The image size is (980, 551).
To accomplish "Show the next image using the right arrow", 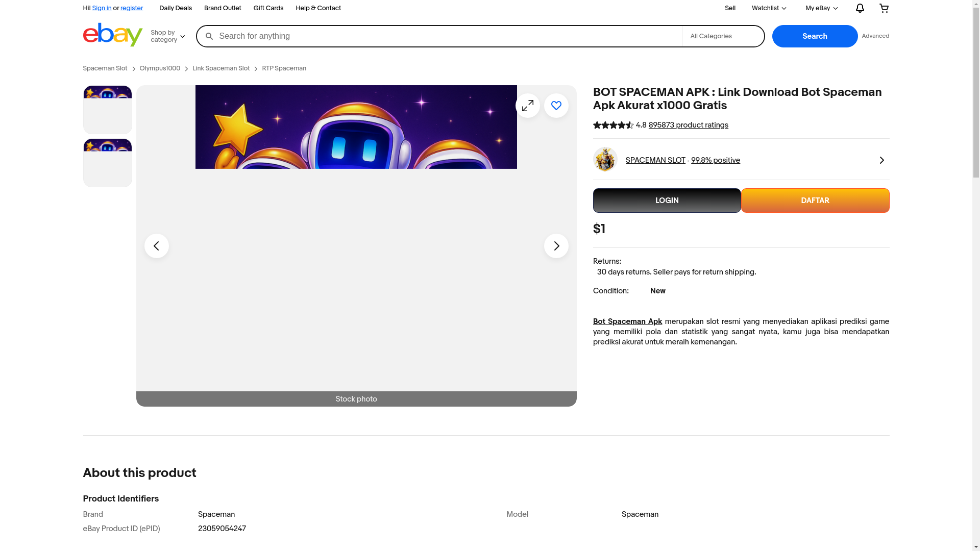I will pos(556,246).
